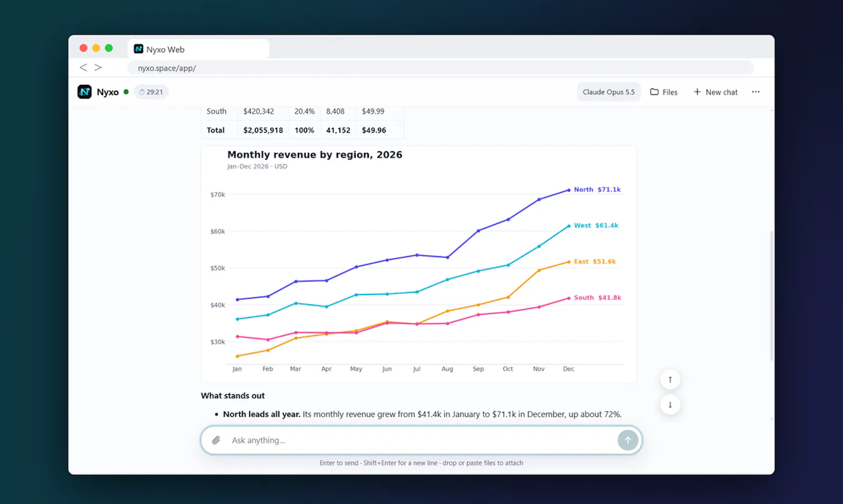Click the green online status dot
Screen dimensions: 843x504
point(126,92)
